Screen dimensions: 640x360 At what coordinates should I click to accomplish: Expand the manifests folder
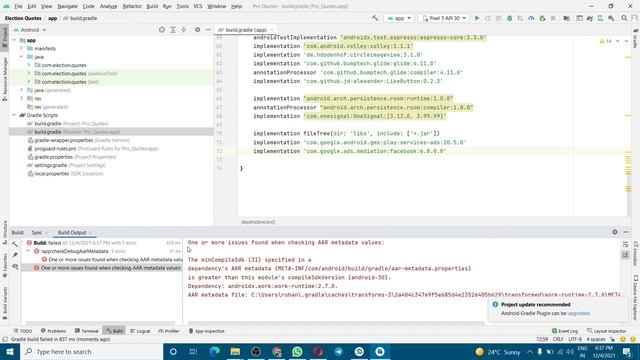[22, 48]
